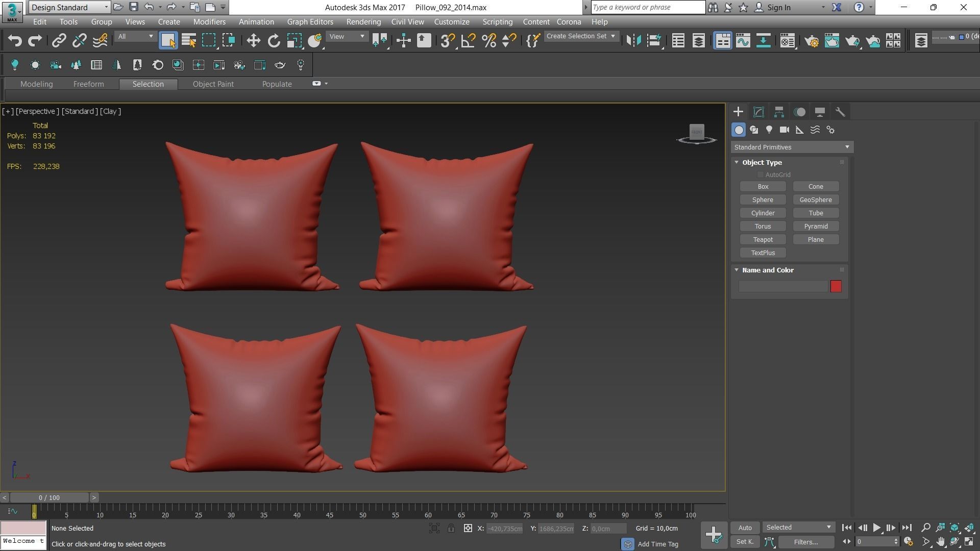Open key Filters... button
The height and width of the screenshot is (551, 980).
point(806,542)
